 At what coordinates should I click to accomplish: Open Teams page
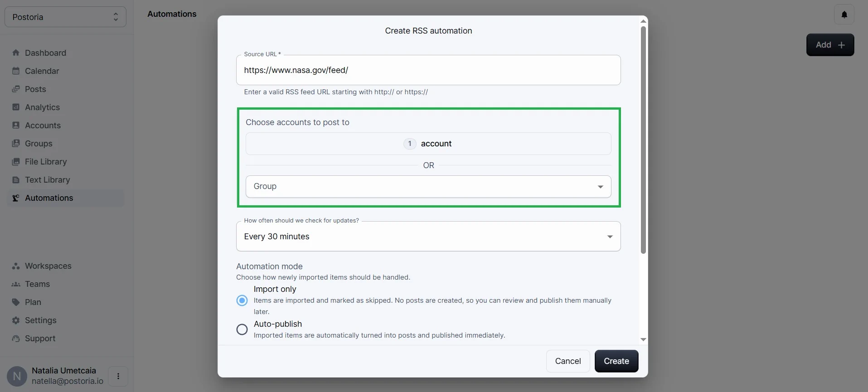click(x=66, y=284)
